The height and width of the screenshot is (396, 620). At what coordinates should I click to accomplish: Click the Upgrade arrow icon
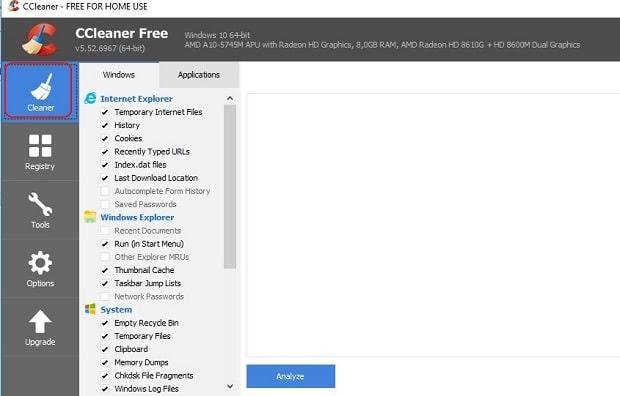[x=40, y=322]
